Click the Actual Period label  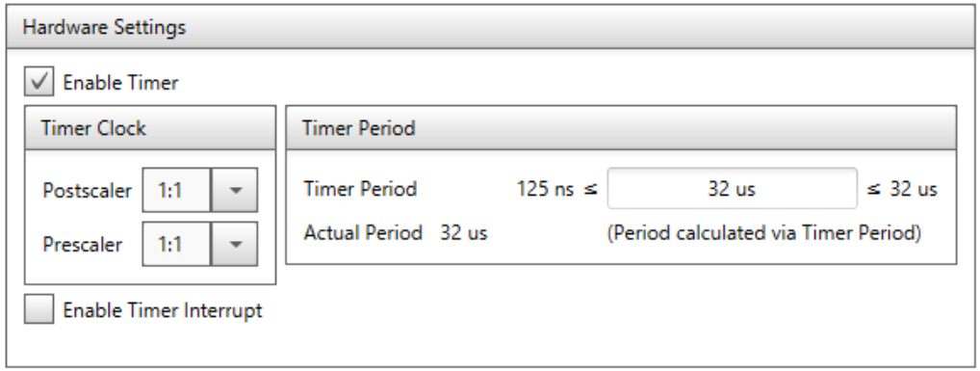point(363,233)
